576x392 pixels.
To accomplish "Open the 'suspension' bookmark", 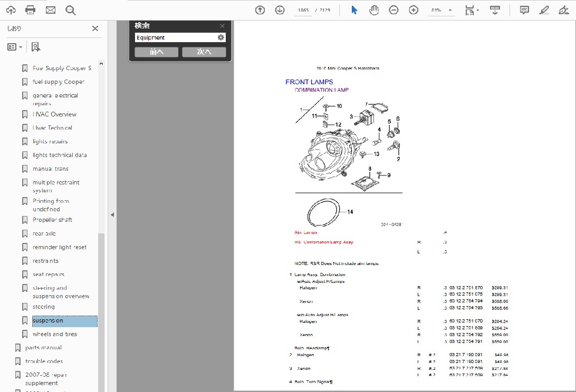I will pyautogui.click(x=47, y=320).
